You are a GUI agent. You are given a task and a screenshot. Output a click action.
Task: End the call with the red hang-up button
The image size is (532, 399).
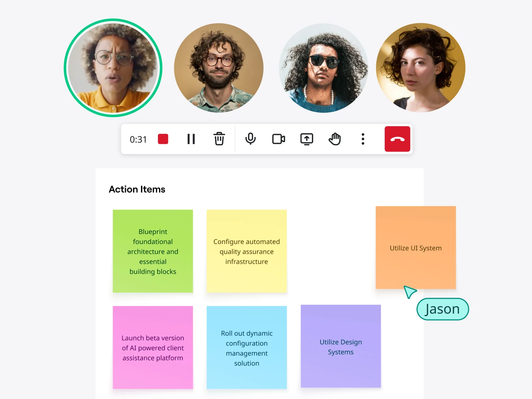point(397,139)
